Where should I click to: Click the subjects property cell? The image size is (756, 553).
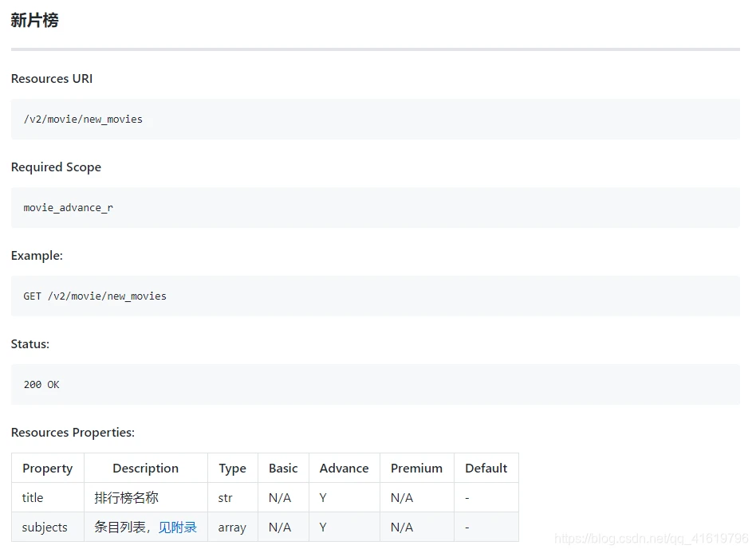point(48,527)
